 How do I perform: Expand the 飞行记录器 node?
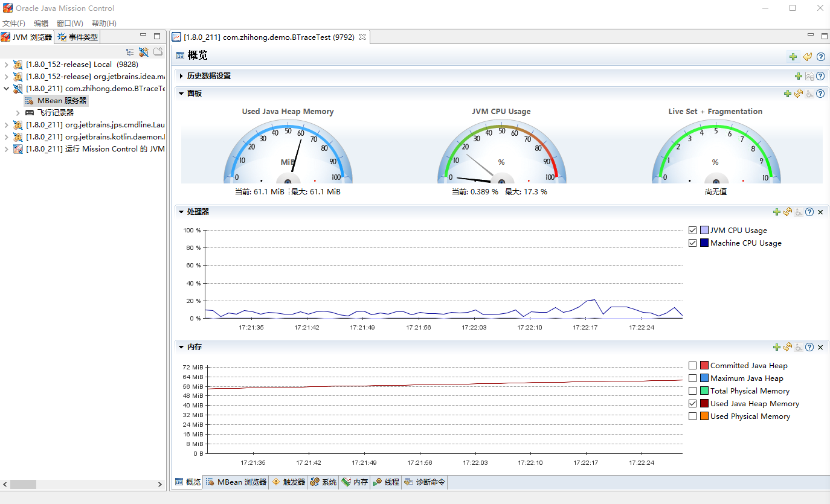(18, 113)
